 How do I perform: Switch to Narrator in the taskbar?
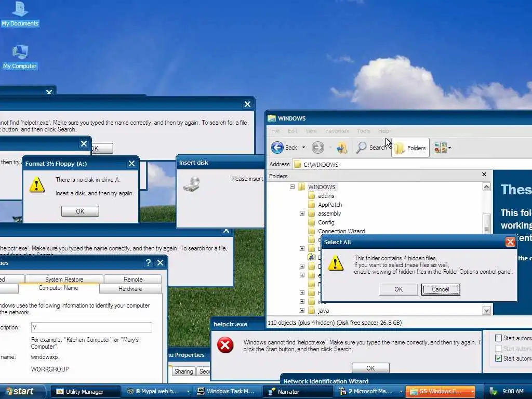coord(298,392)
